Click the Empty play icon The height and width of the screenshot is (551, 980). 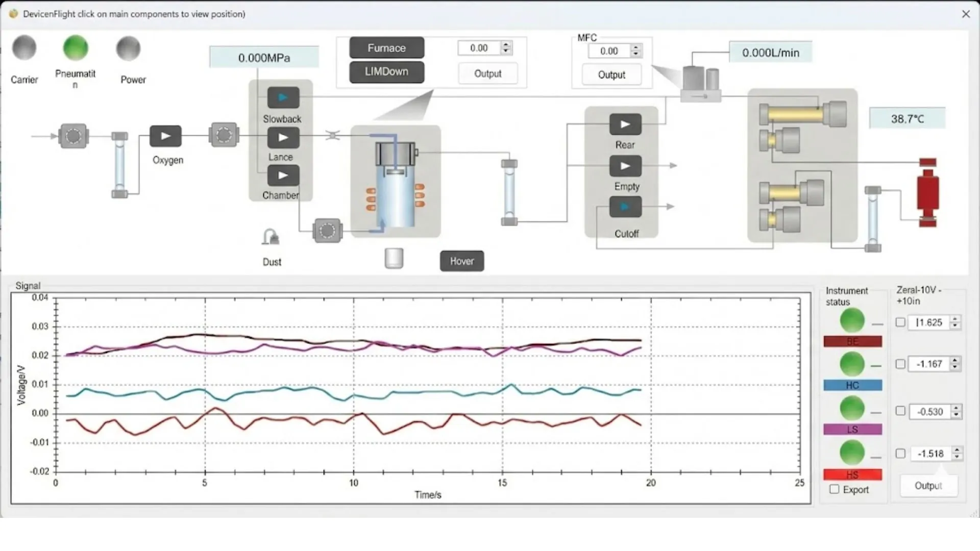click(625, 166)
